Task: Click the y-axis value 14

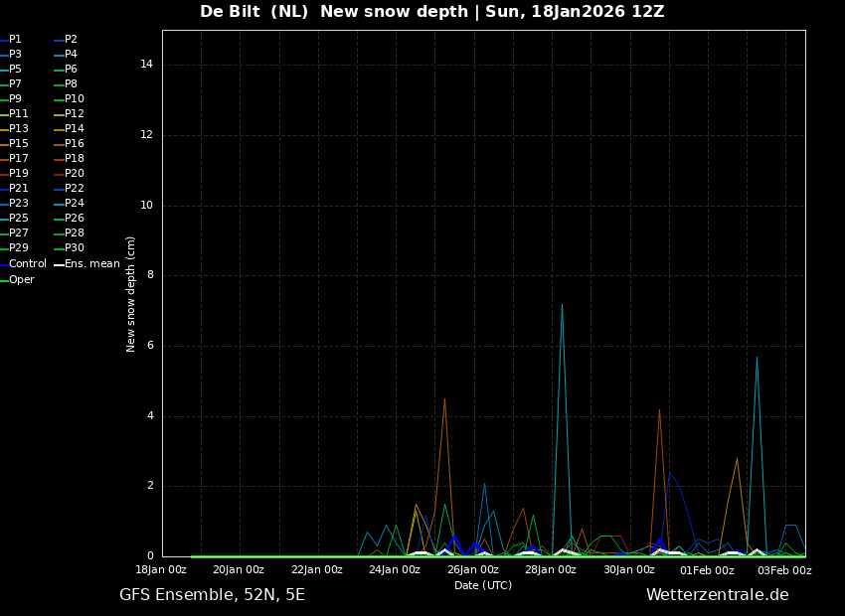Action: pos(146,65)
